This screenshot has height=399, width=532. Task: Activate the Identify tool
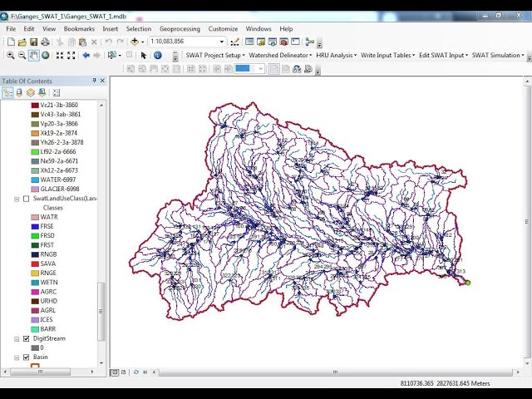[157, 56]
